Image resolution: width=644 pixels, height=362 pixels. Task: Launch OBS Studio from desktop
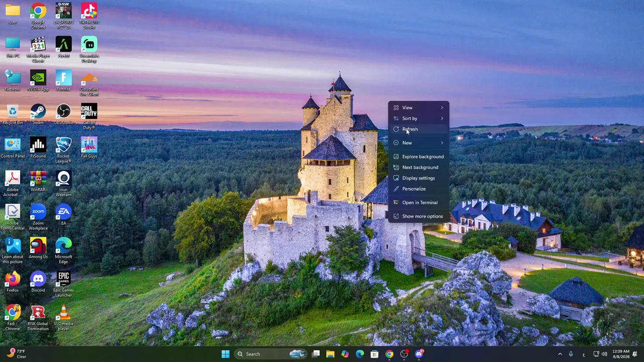(x=63, y=114)
